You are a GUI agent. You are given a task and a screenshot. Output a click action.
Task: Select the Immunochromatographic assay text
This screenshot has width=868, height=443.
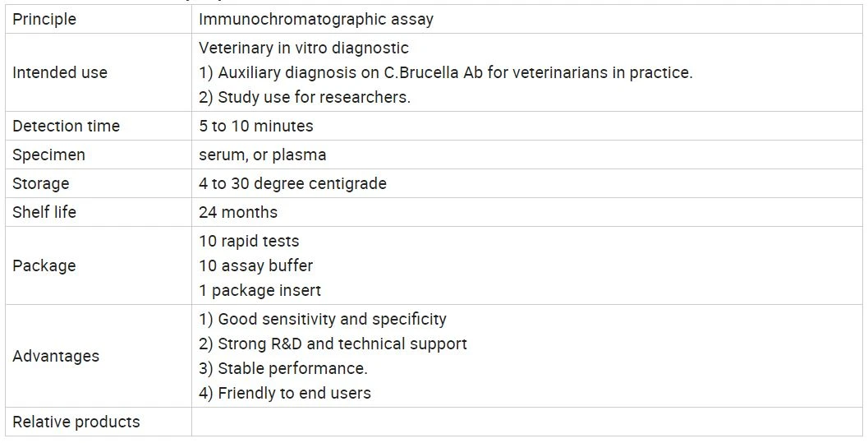coord(316,20)
